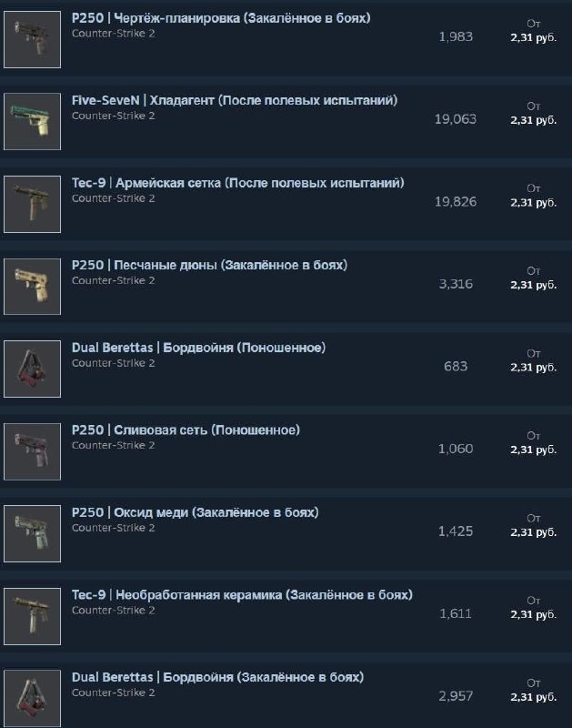Open the P250 | Чертёж-планировка (Закалённое в боях) listing title
This screenshot has width=572, height=728.
pos(221,18)
